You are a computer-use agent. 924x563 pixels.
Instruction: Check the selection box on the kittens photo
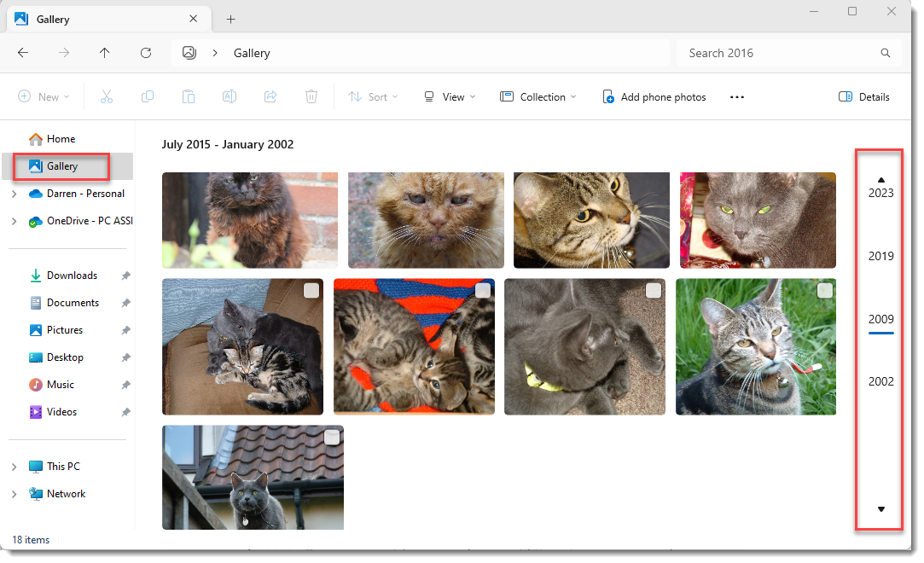(x=482, y=290)
